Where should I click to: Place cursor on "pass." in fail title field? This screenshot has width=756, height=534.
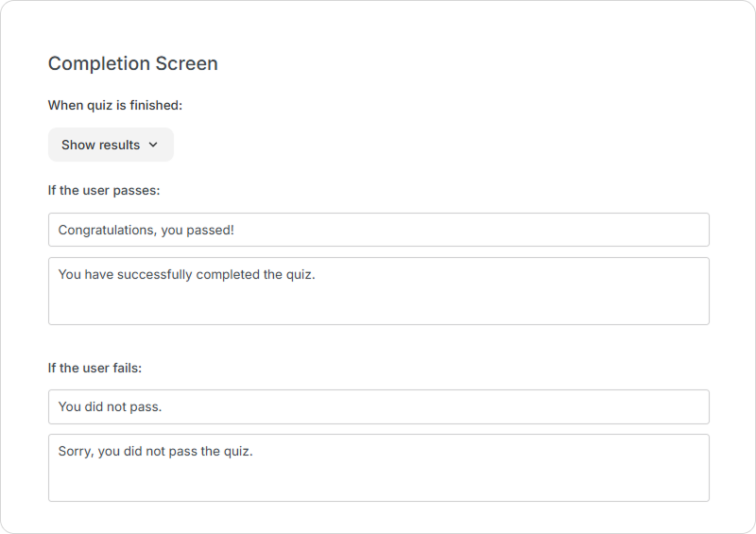coord(146,406)
